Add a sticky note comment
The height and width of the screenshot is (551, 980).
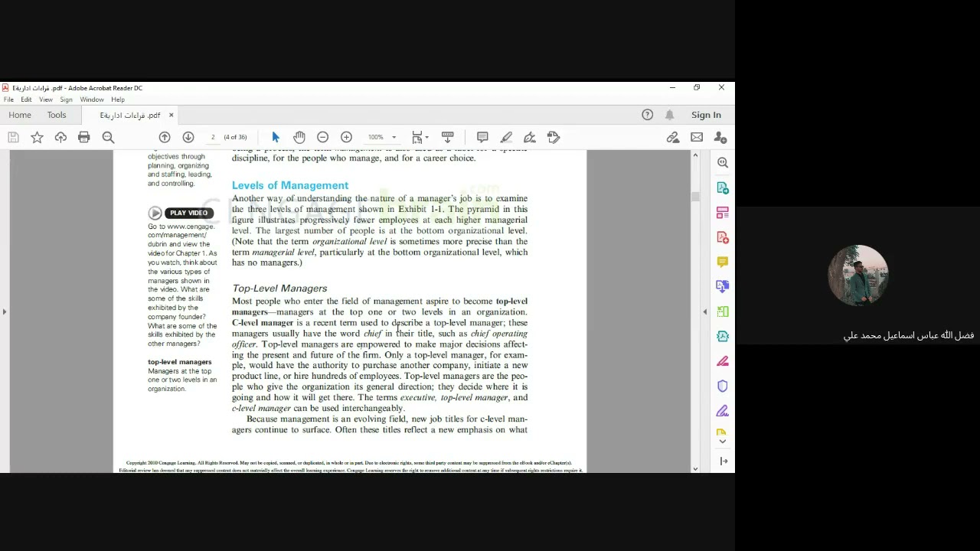click(482, 137)
